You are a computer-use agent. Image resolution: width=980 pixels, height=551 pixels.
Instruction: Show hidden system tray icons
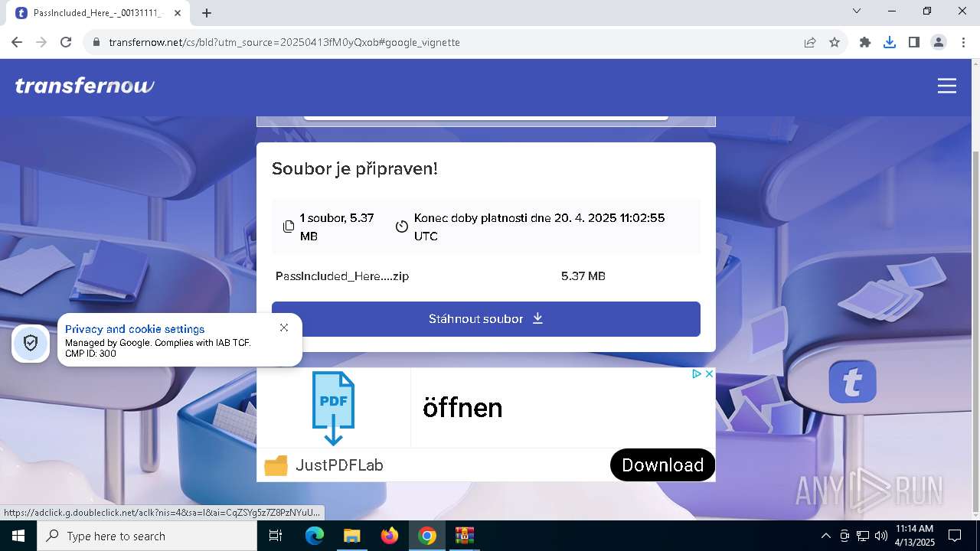(x=825, y=536)
